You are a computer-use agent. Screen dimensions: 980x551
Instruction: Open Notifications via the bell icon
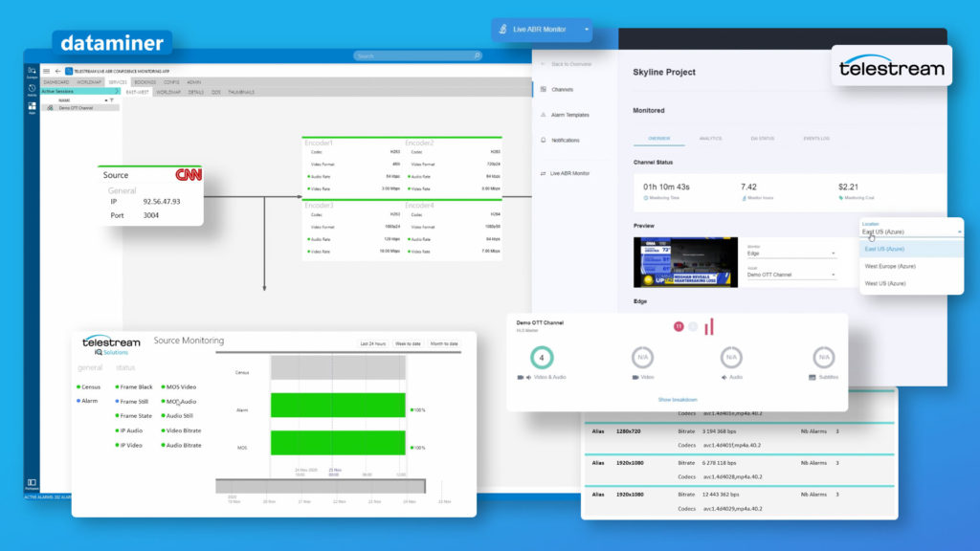pyautogui.click(x=543, y=139)
